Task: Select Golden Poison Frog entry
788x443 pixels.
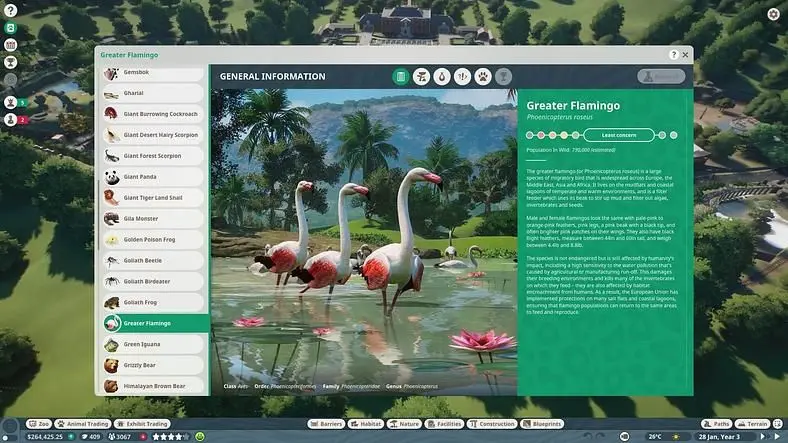Action: 153,240
